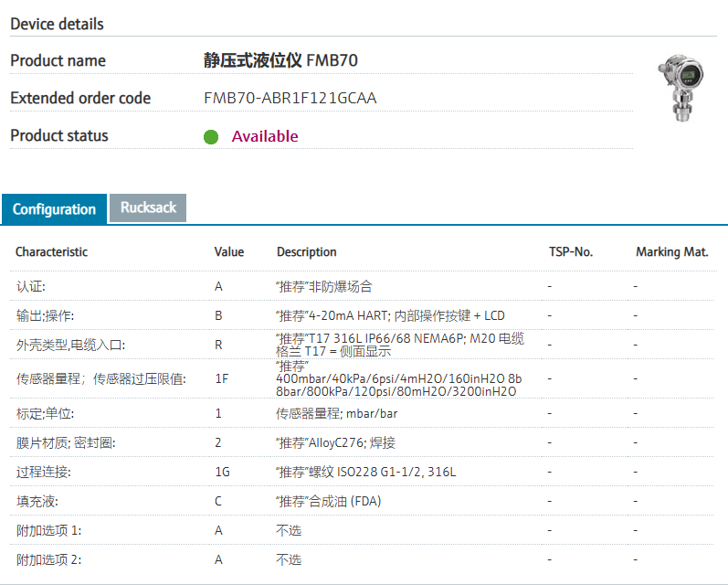Click the TSP-No. column header

pyautogui.click(x=571, y=251)
